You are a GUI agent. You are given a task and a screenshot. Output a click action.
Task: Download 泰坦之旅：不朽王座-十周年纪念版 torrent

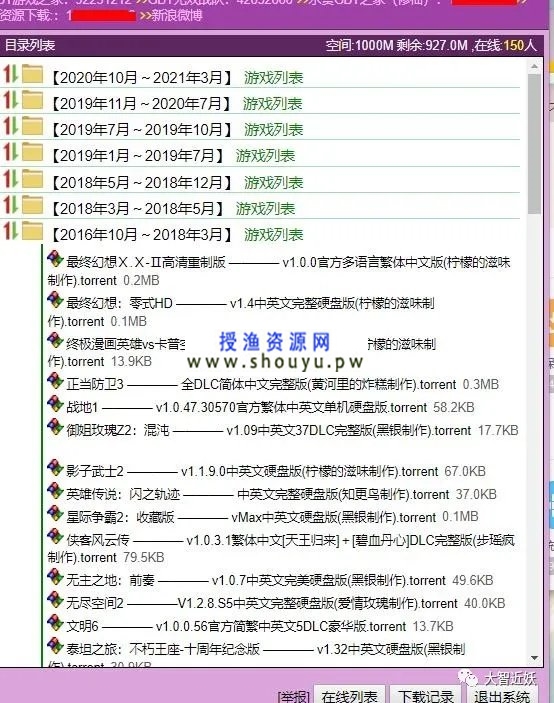coord(256,655)
